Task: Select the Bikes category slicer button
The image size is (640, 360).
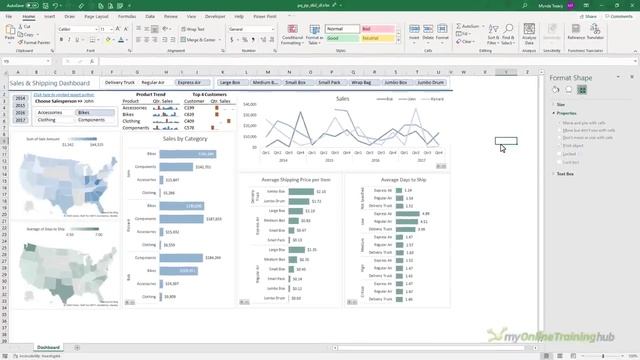Action: click(95, 112)
